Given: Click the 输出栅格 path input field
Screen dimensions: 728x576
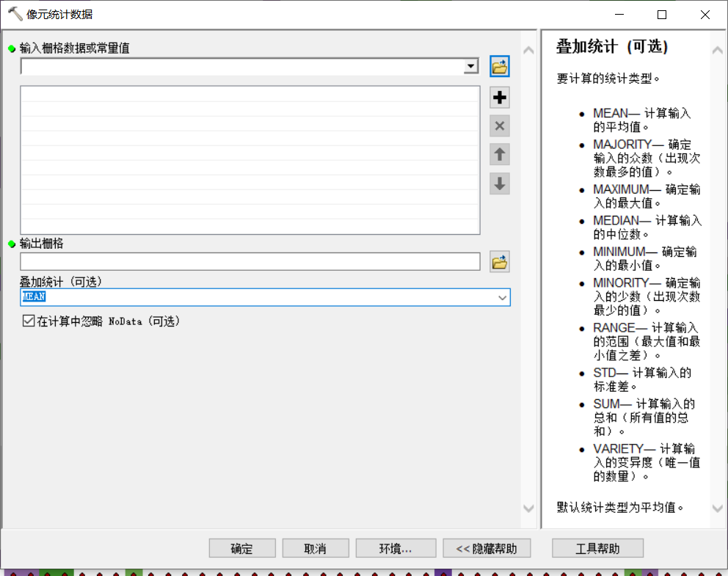Looking at the screenshot, I should (x=250, y=262).
